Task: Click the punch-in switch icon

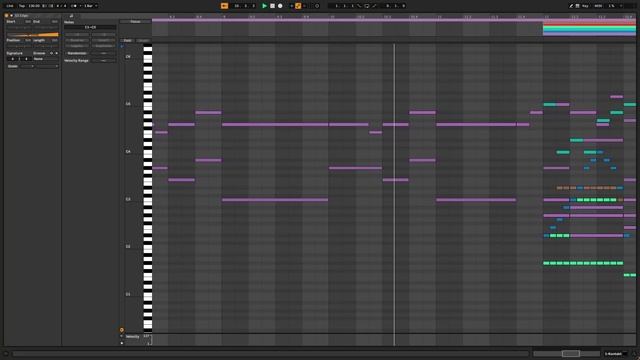Action: pyautogui.click(x=359, y=6)
